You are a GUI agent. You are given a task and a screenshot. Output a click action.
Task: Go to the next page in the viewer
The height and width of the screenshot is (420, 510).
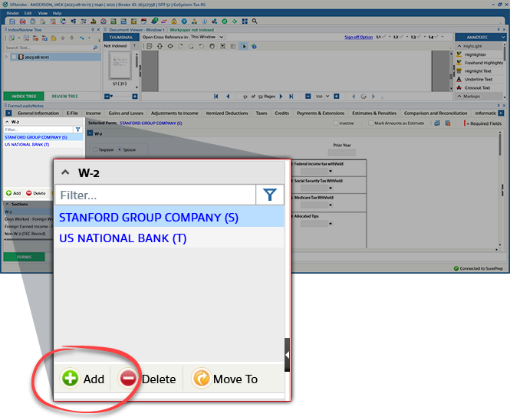coord(281,97)
